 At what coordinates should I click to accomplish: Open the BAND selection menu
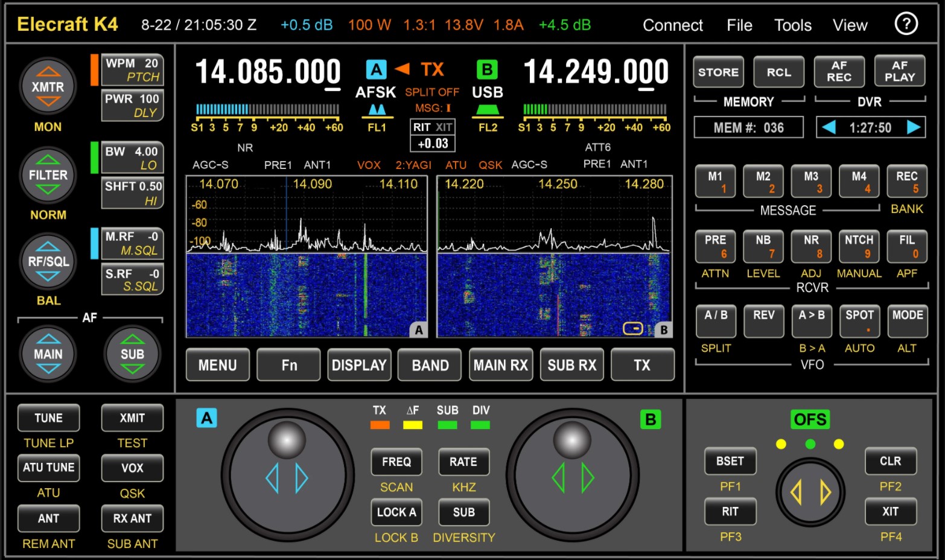pos(430,365)
